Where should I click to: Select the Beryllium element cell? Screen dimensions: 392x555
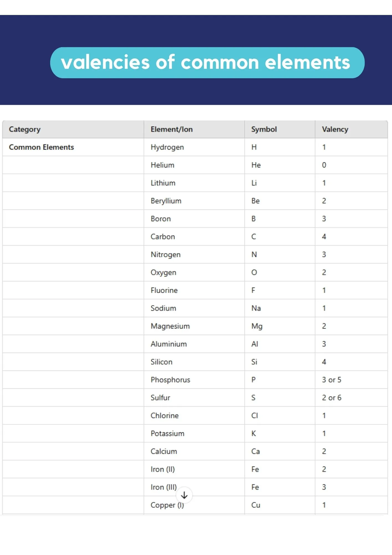point(166,201)
